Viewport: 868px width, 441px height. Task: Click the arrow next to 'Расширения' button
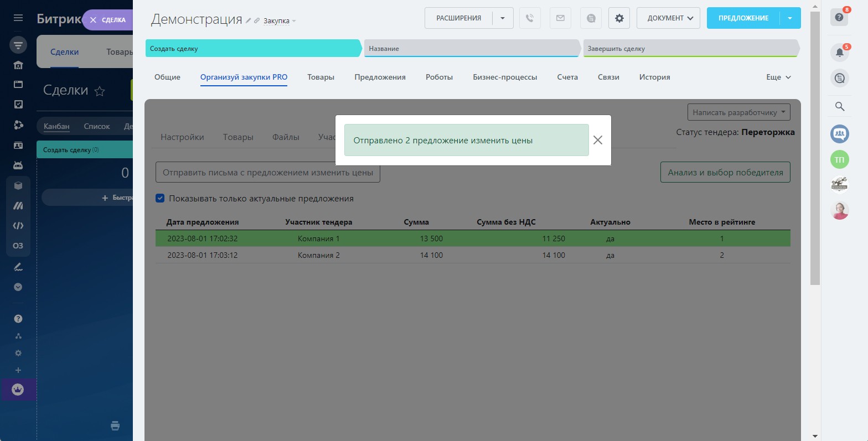(503, 18)
